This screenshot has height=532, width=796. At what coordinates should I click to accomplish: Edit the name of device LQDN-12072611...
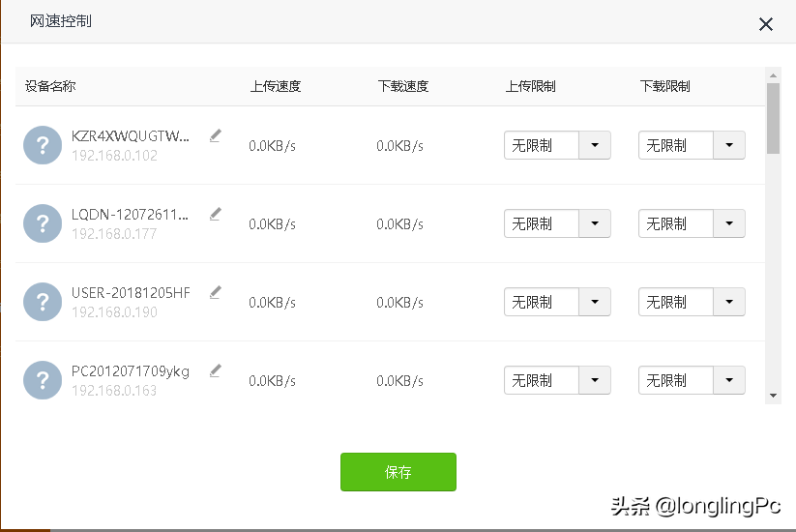click(x=216, y=214)
